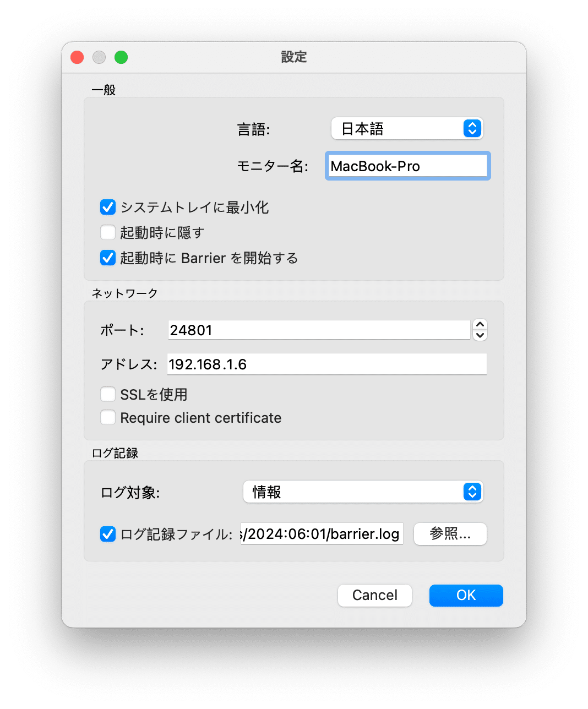Check Require client certificate option
Image resolution: width=588 pixels, height=709 pixels.
point(108,417)
